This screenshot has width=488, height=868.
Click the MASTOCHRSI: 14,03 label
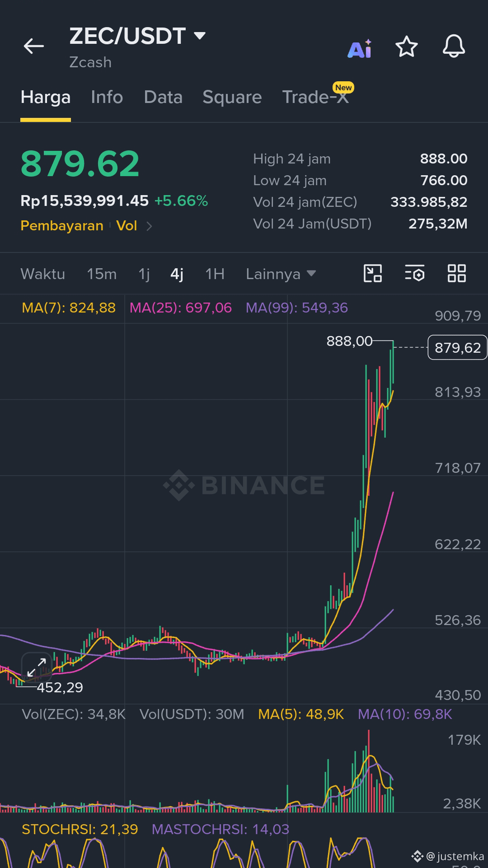221,829
